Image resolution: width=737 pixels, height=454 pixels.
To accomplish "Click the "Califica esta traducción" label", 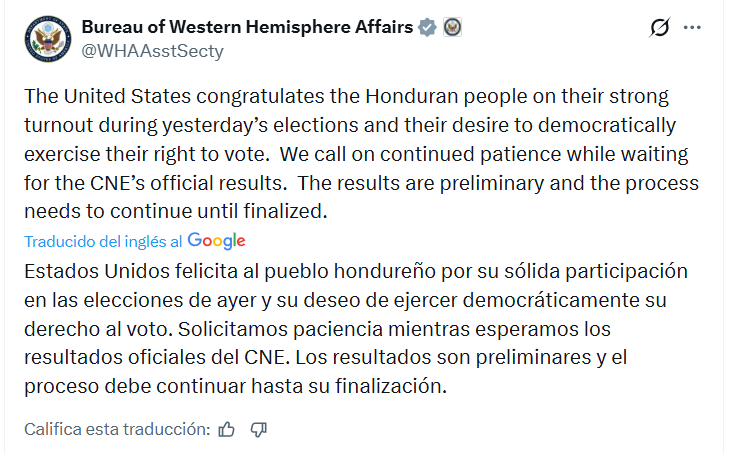I will tap(116, 429).
